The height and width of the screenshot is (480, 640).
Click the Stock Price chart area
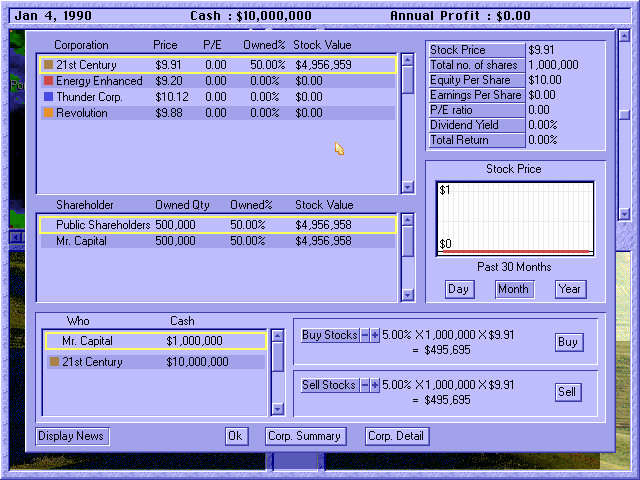(x=515, y=219)
